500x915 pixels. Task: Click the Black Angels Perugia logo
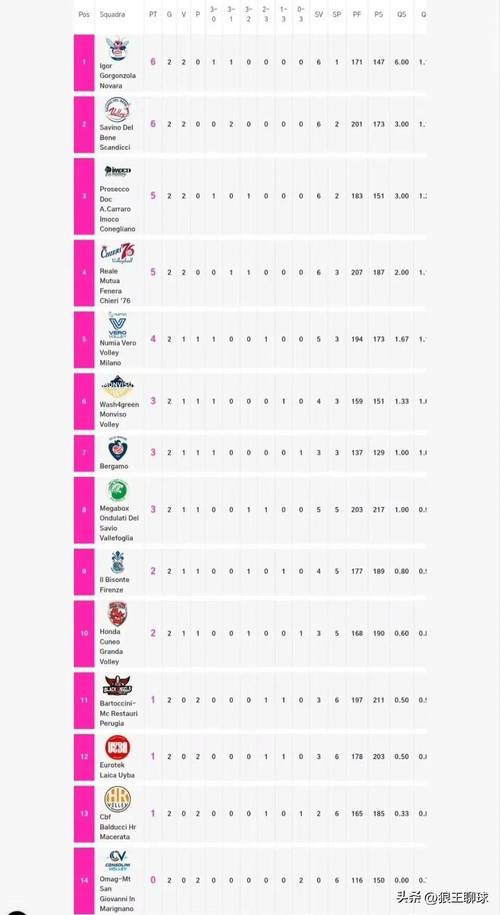pyautogui.click(x=117, y=686)
